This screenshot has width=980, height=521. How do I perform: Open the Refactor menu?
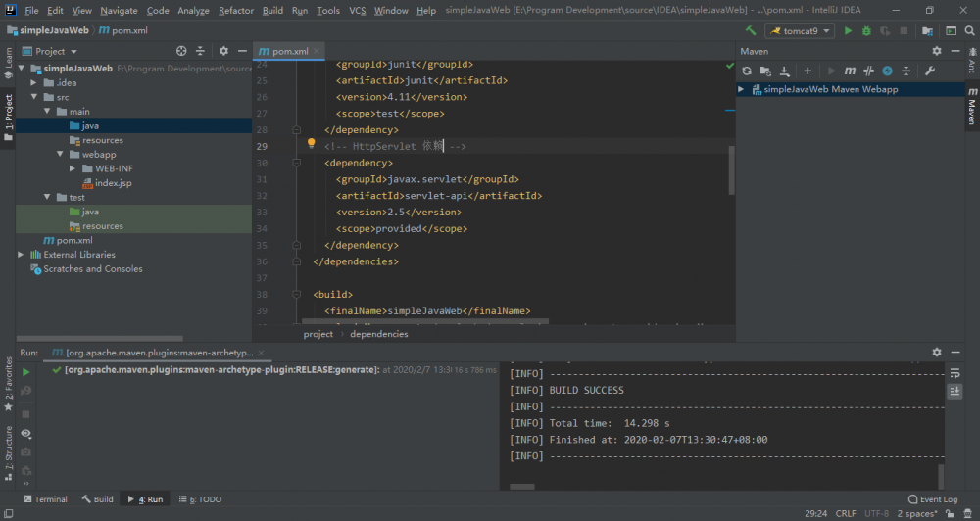[x=236, y=11]
